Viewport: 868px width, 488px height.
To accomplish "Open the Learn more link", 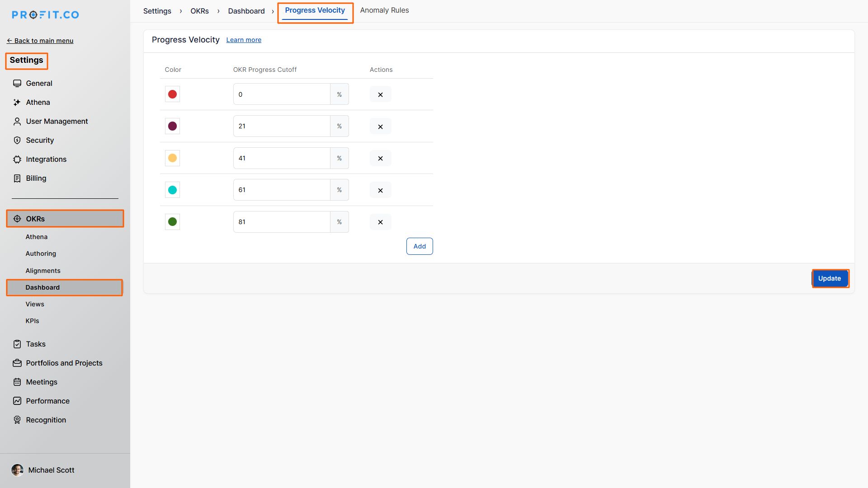I will click(x=244, y=40).
